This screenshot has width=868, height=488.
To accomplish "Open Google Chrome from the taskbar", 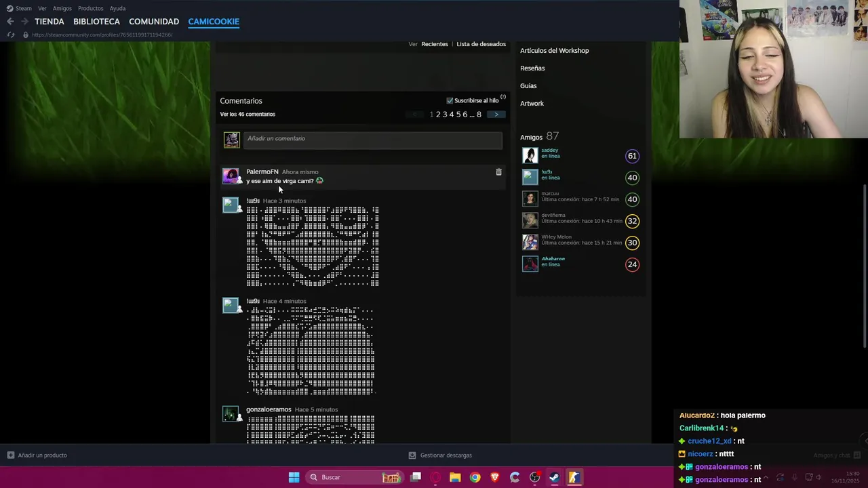I will click(x=475, y=477).
